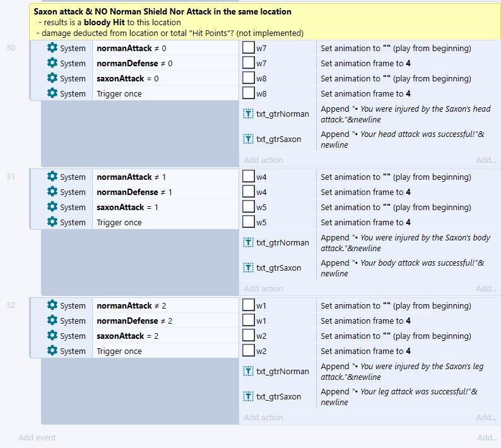The width and height of the screenshot is (501, 448).
Task: Click Add event at the bottom of the sheet
Action: click(37, 437)
